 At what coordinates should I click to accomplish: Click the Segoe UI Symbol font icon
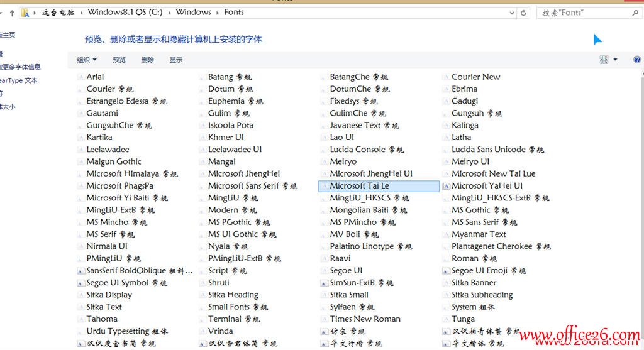[x=80, y=283]
